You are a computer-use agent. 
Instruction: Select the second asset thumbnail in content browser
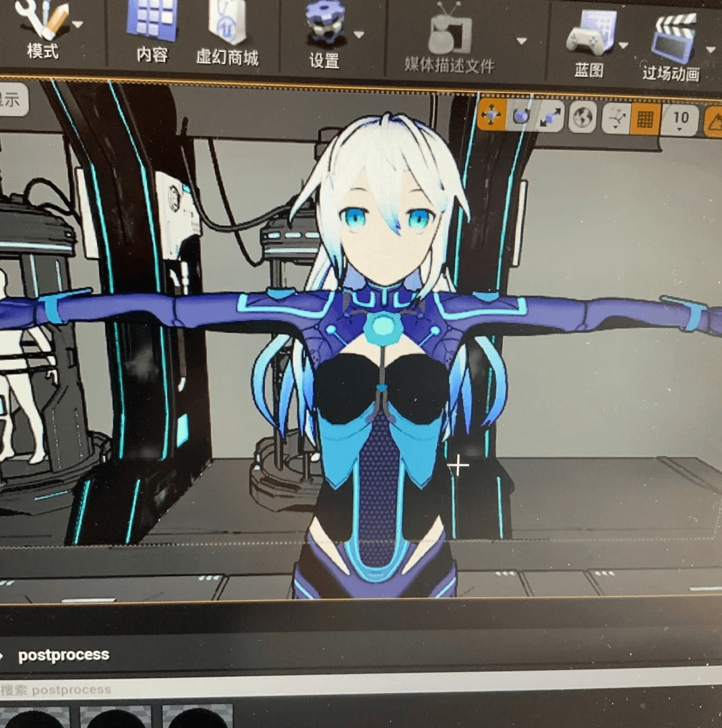tap(116, 717)
